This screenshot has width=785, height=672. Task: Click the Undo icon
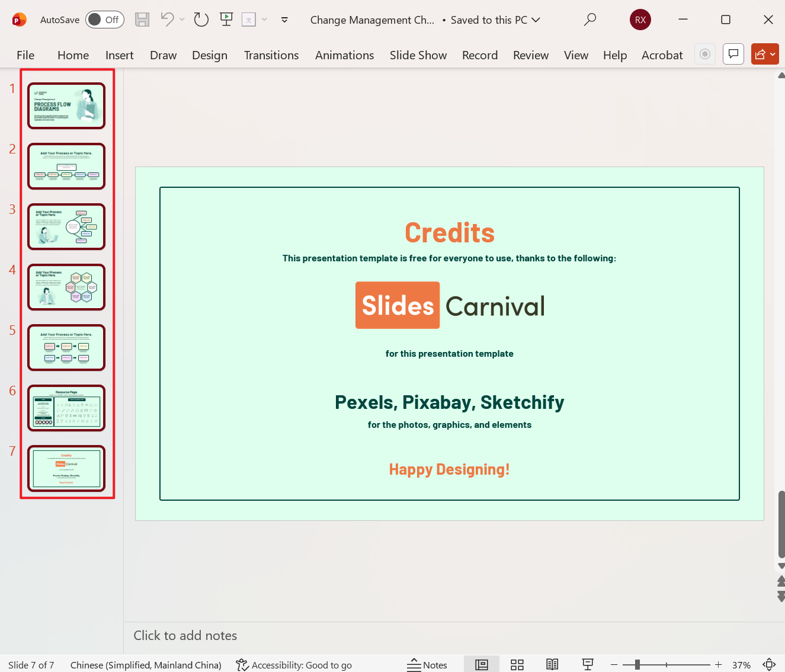tap(166, 20)
